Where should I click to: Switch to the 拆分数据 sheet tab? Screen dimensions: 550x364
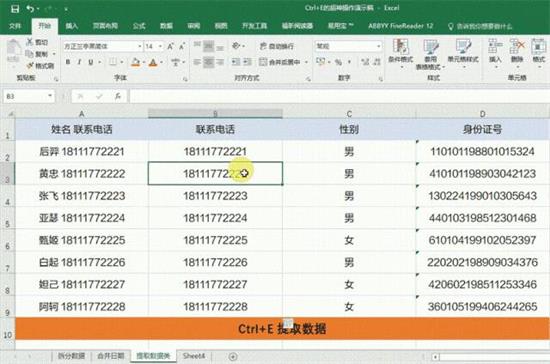71,356
